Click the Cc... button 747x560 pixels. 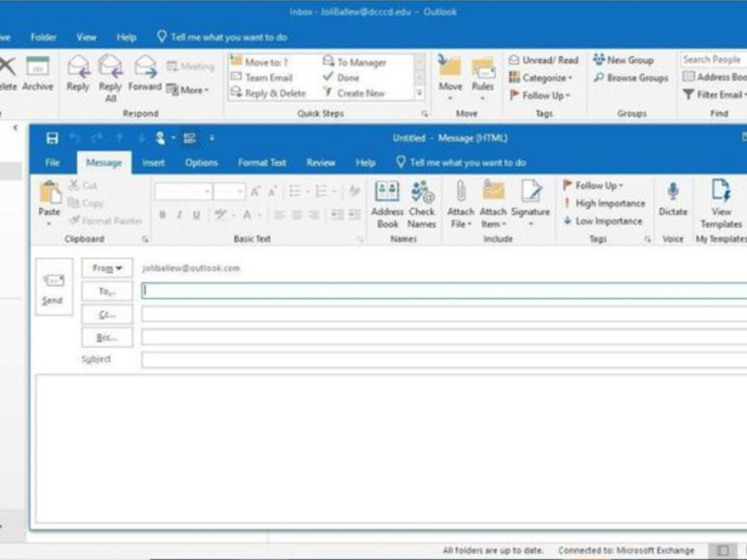click(x=107, y=314)
